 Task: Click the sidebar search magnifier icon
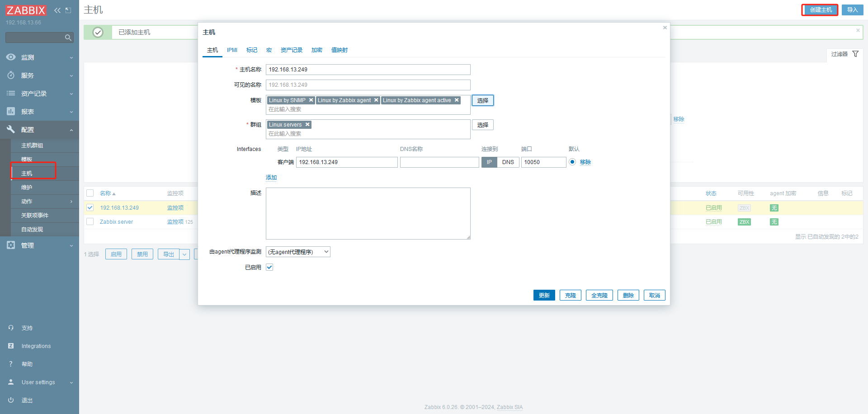point(68,38)
